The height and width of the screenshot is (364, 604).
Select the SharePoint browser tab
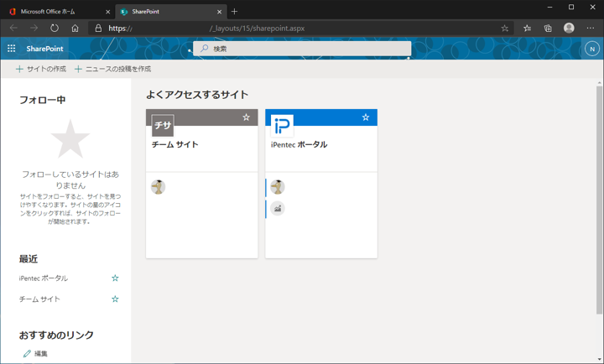[171, 12]
